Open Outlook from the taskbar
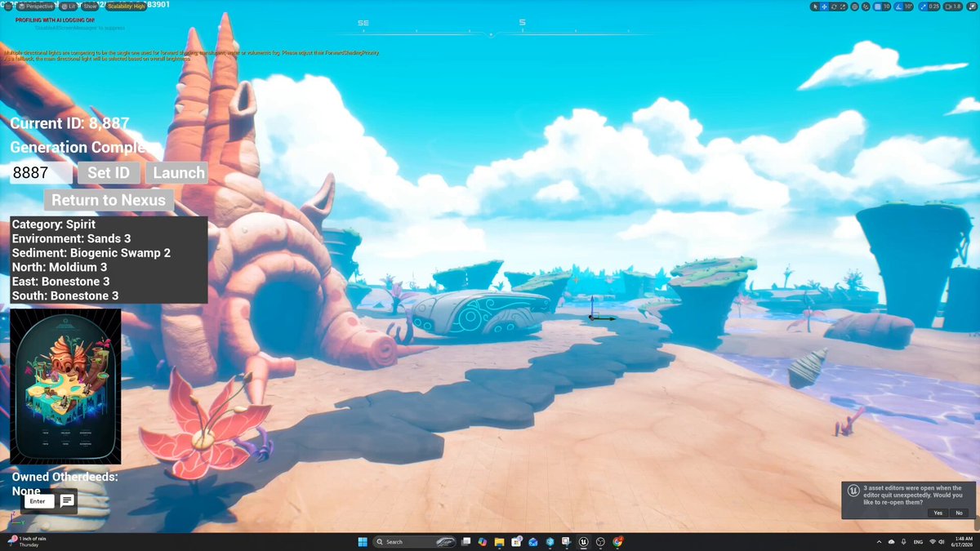This screenshot has height=551, width=980. tap(533, 541)
